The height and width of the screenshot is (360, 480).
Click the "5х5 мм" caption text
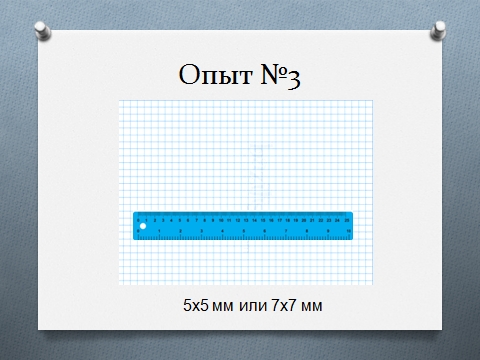tap(208, 305)
